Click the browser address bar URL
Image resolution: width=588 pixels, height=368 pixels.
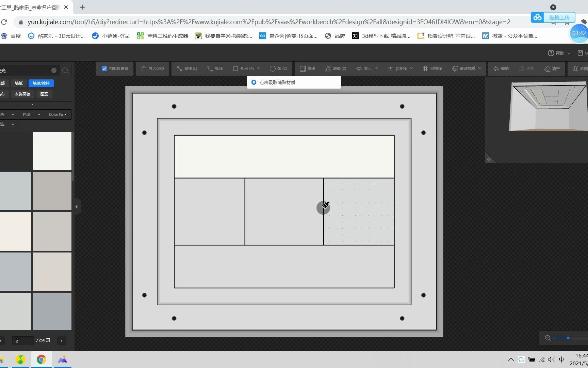point(269,22)
